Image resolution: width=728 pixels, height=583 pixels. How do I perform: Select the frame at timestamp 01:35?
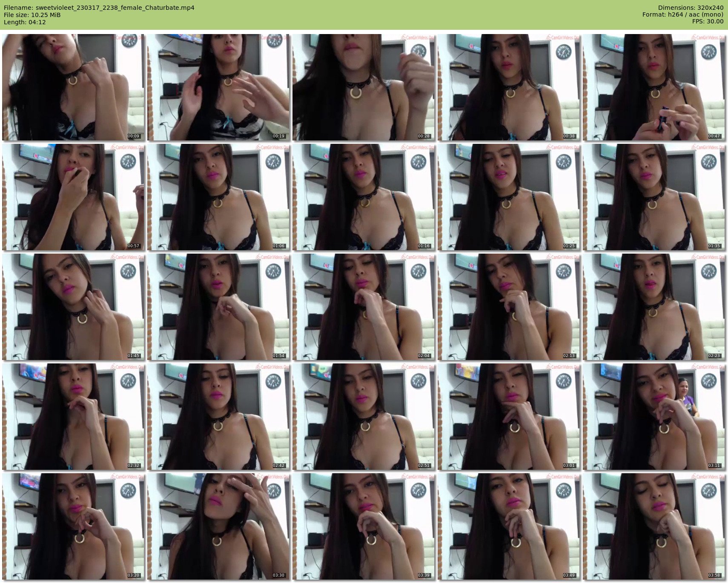pos(654,197)
